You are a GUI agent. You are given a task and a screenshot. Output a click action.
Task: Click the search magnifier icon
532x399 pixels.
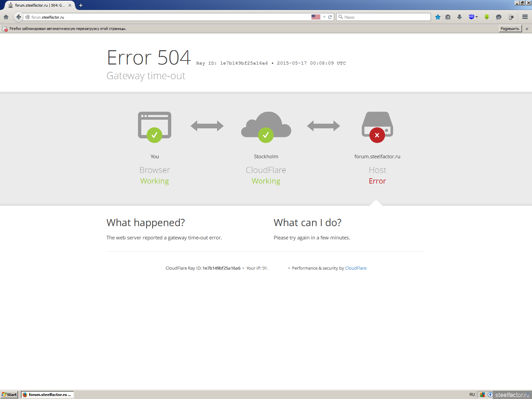coord(340,17)
